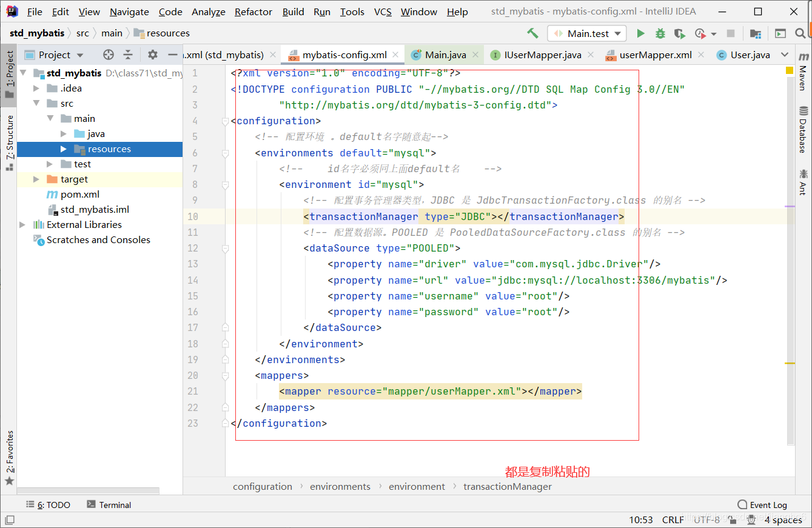Image resolution: width=812 pixels, height=528 pixels.
Task: Click the environments XML breadcrumb
Action: tap(340, 487)
